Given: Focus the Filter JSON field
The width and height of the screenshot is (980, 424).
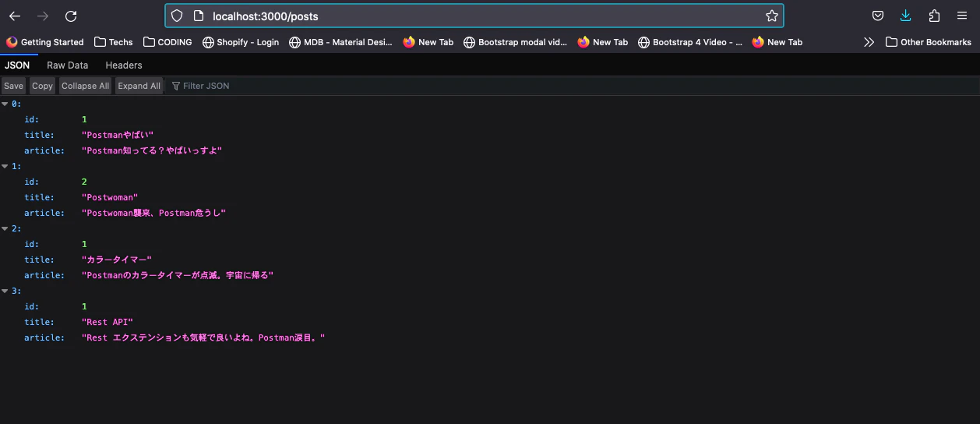Looking at the screenshot, I should pyautogui.click(x=573, y=86).
